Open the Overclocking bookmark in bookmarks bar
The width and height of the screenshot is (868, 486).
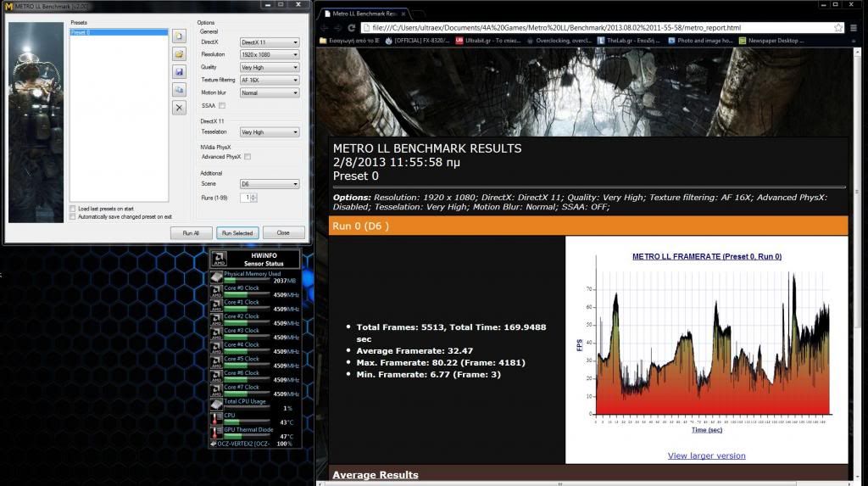coord(555,40)
